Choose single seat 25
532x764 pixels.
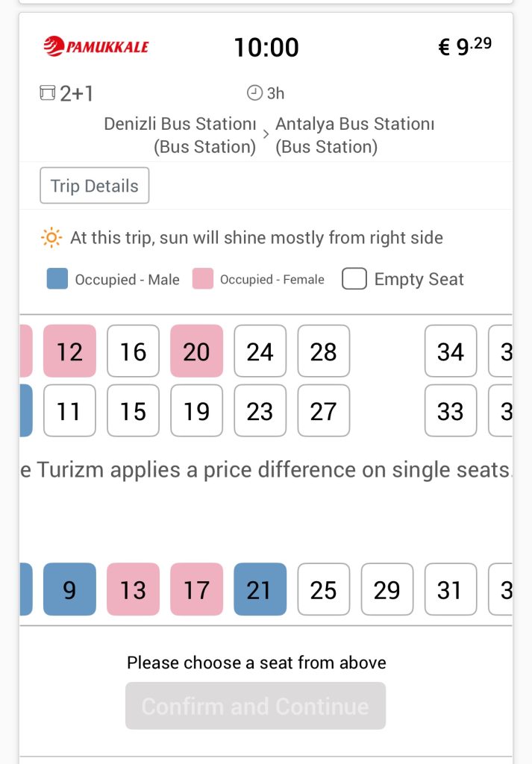323,589
